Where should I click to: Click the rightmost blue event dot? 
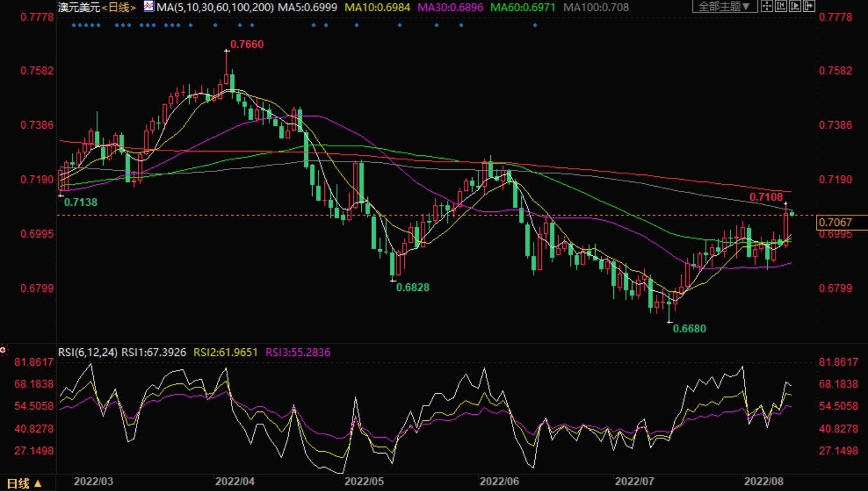pyautogui.click(x=535, y=25)
